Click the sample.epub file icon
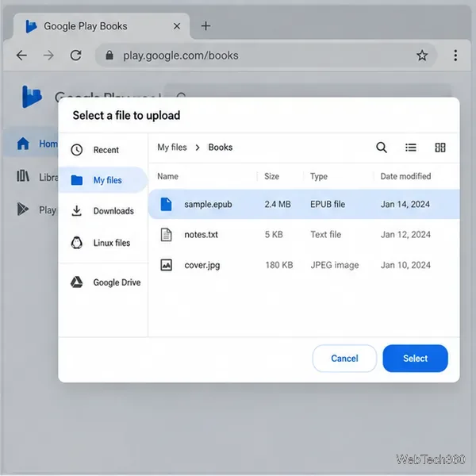The height and width of the screenshot is (476, 476). [166, 204]
